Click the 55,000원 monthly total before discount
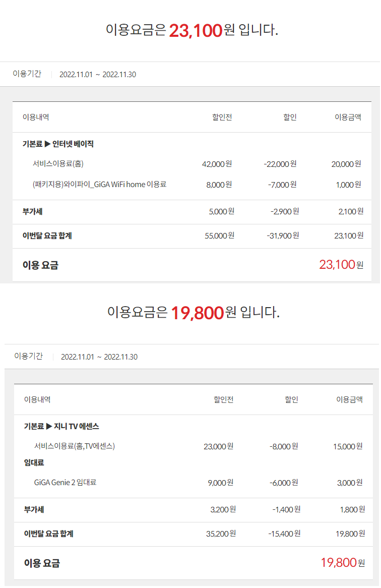Screen dimensions: 381x588 (221, 236)
